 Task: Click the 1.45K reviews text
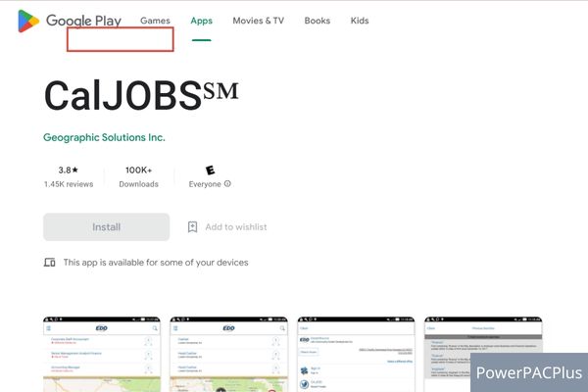tap(69, 184)
